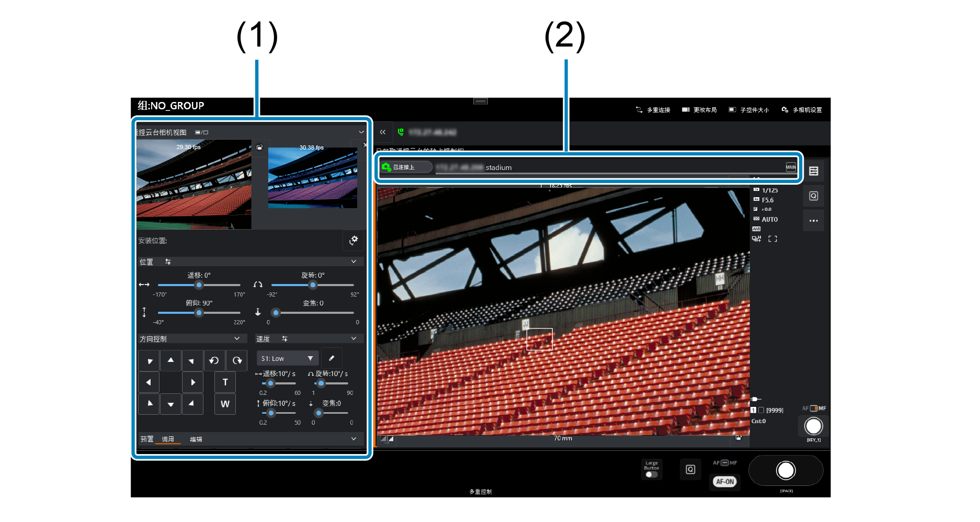Toggle the AF/MF switch above KEY_1 shutter
This screenshot has width=980, height=522.
(x=814, y=408)
